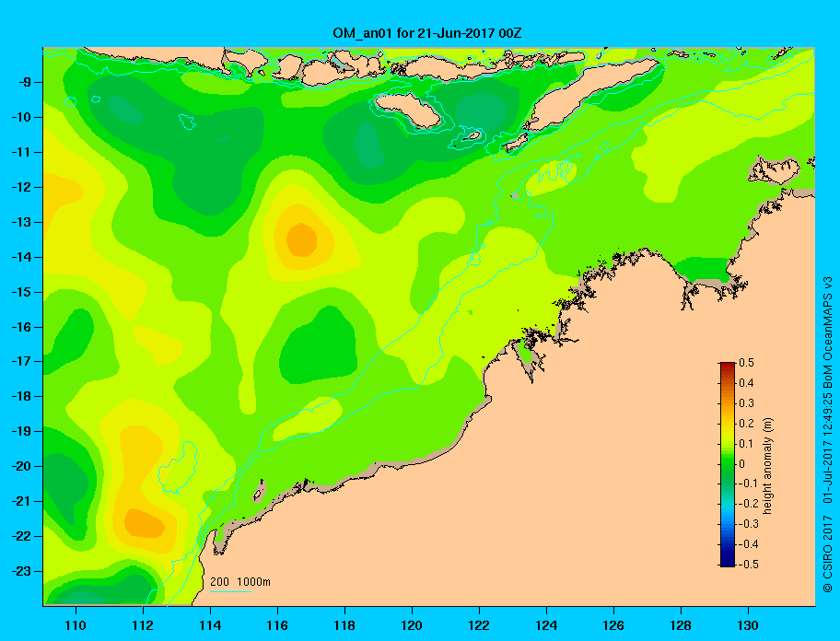
Task: Click the orange high anomaly near 117E 13.5S
Action: [x=301, y=239]
